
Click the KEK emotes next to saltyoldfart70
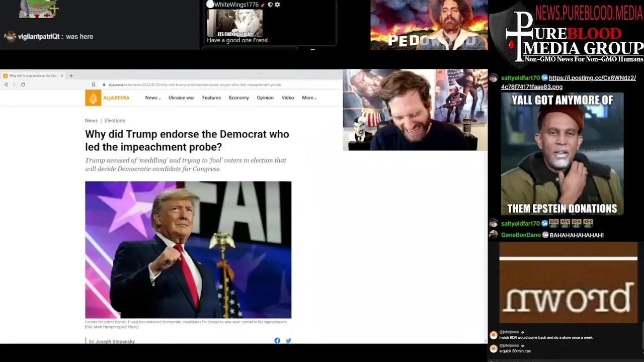[571, 223]
